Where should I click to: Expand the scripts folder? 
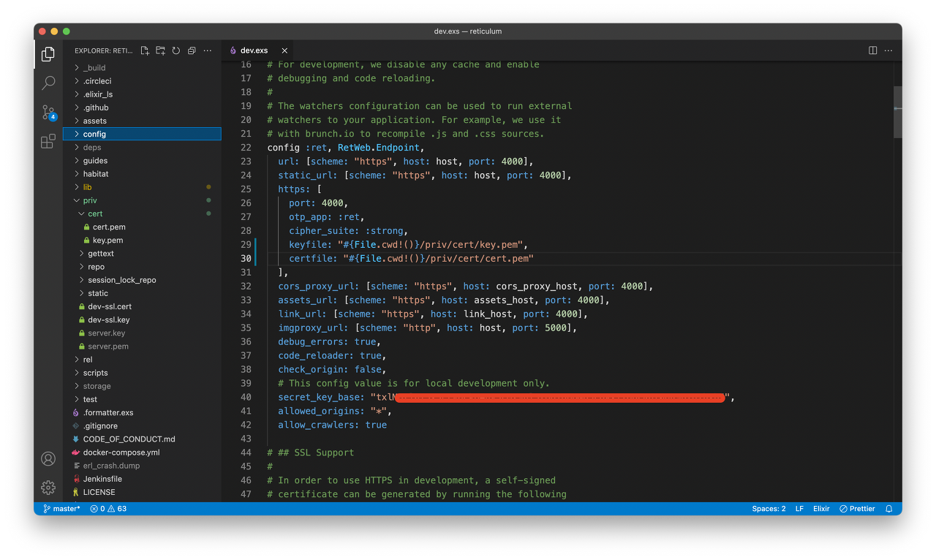142,373
